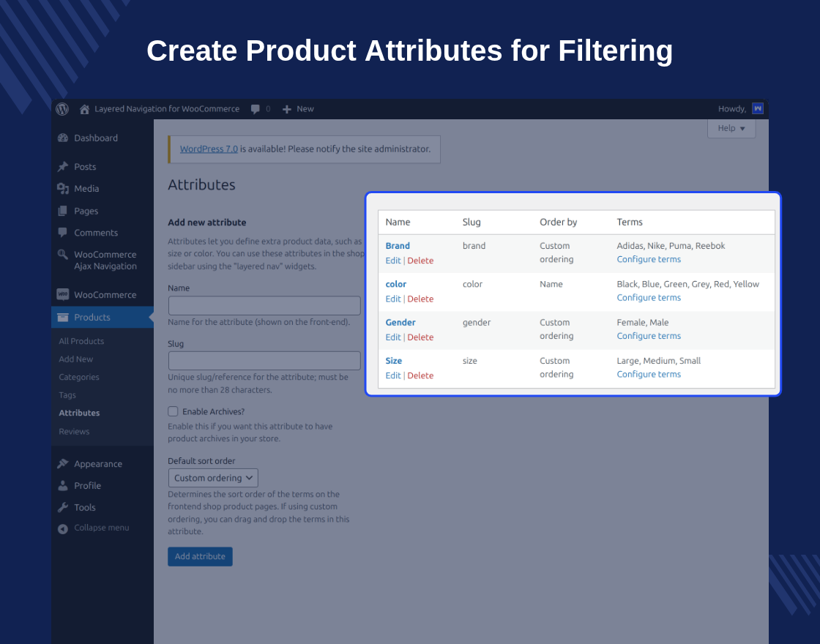Click the Appearance brush icon
Viewport: 820px width, 644px height.
point(63,464)
